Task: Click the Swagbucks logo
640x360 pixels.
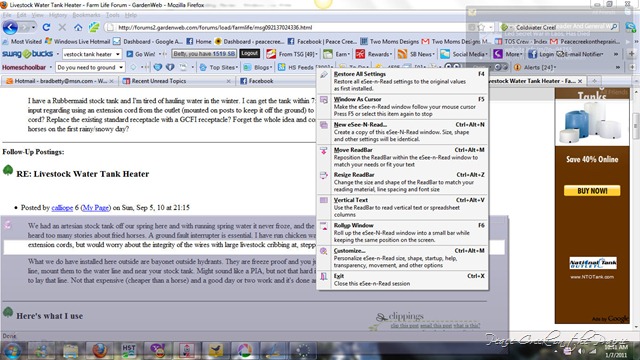Action: coord(27,54)
